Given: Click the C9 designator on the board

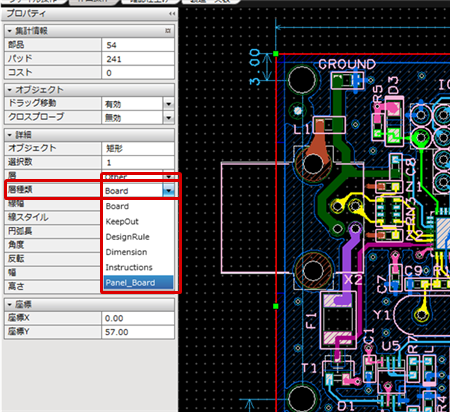Looking at the screenshot, I should coord(413,271).
